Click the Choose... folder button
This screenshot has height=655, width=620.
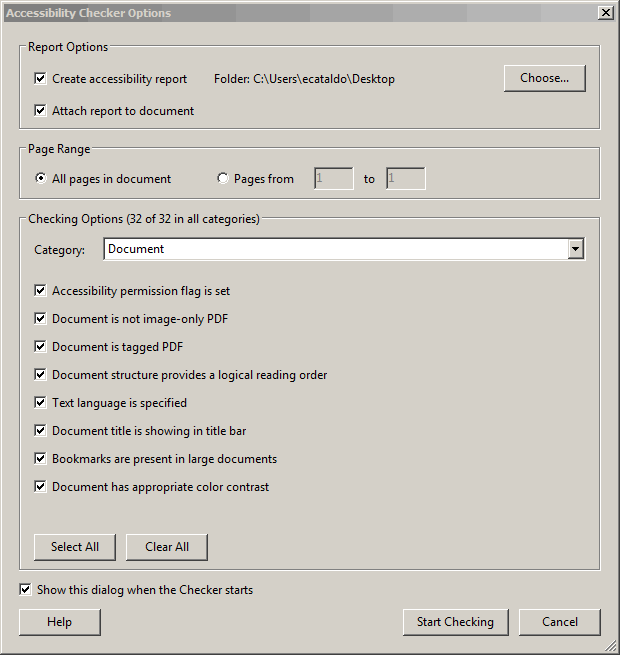point(544,79)
